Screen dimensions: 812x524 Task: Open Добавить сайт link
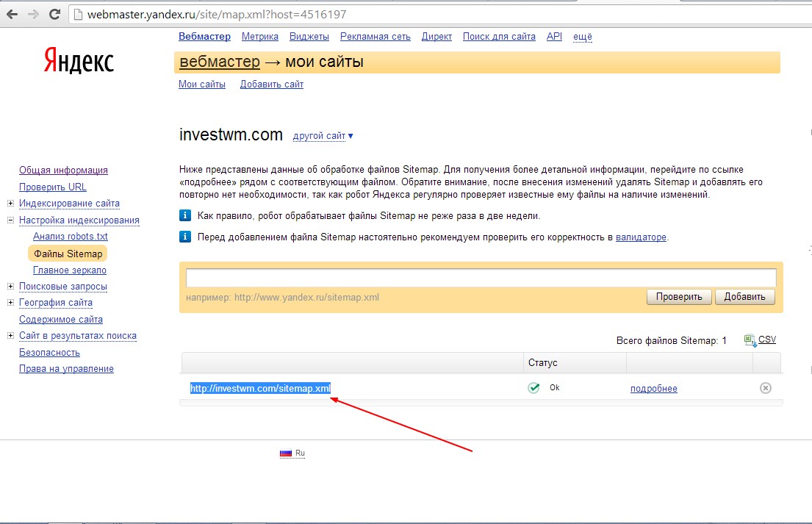pos(272,85)
